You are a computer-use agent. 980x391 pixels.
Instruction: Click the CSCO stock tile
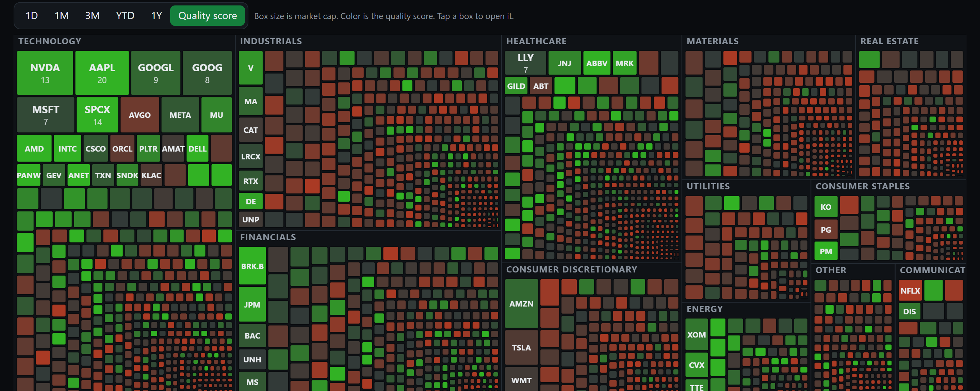pyautogui.click(x=96, y=148)
